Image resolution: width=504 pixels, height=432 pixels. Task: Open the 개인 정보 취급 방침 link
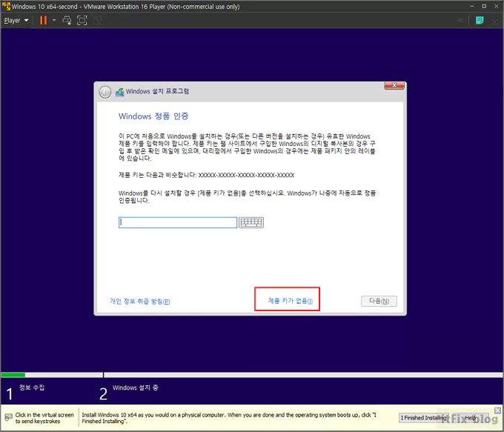click(x=140, y=301)
